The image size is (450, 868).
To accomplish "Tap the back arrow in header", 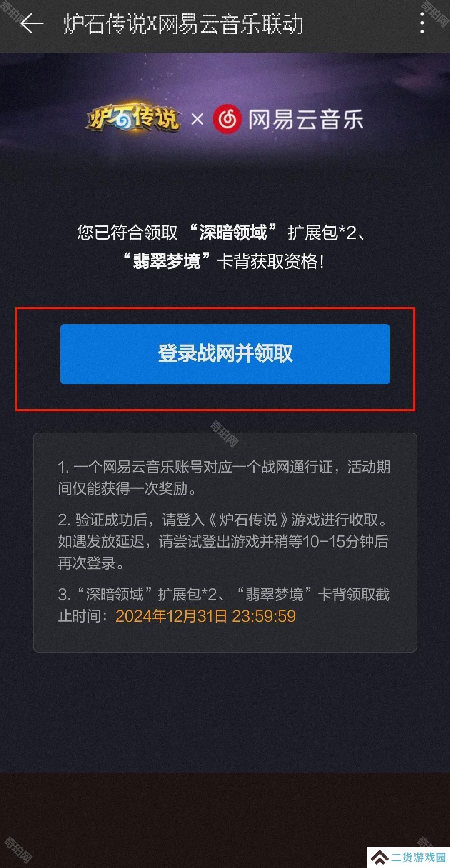I will (x=32, y=23).
